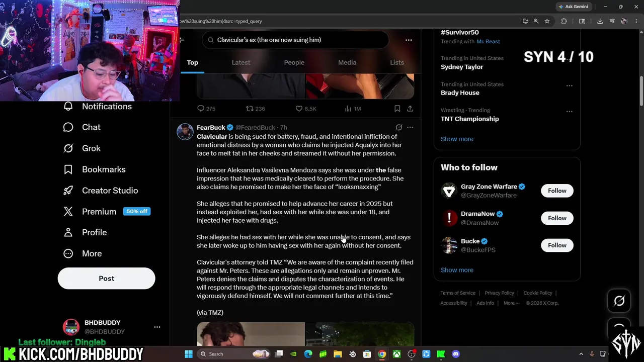
Task: Open Windows Start menu
Action: point(188,354)
